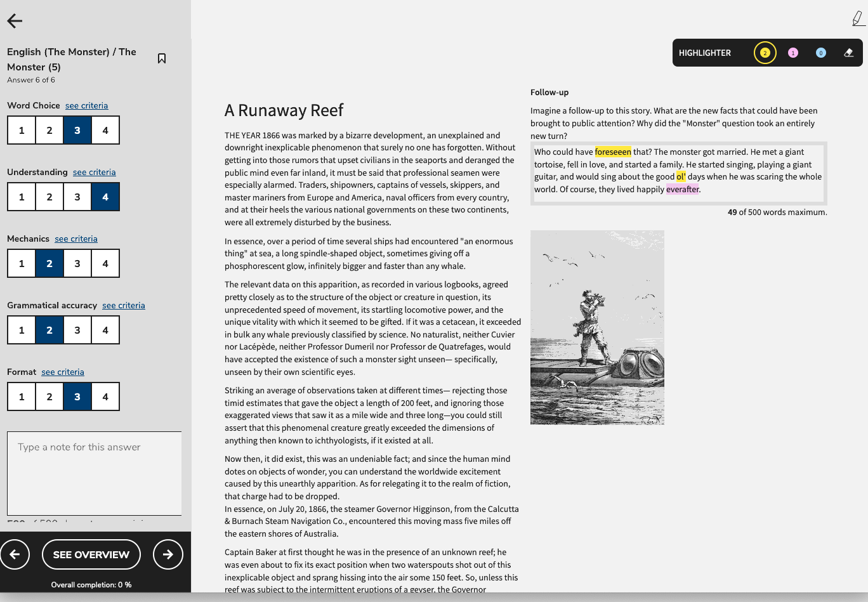Screen dimensions: 868x602
Task: Select the eraser tool in highlighter bar
Action: [x=848, y=53]
